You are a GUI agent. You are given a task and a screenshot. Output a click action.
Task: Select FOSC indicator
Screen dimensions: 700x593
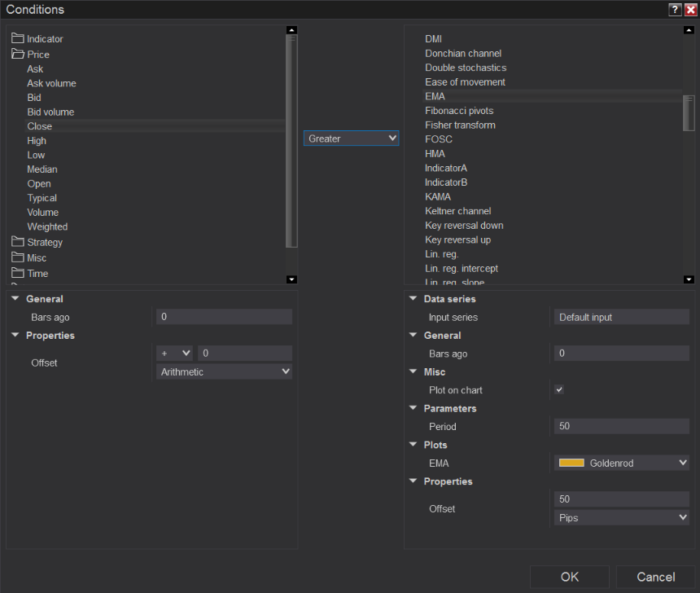pos(439,139)
